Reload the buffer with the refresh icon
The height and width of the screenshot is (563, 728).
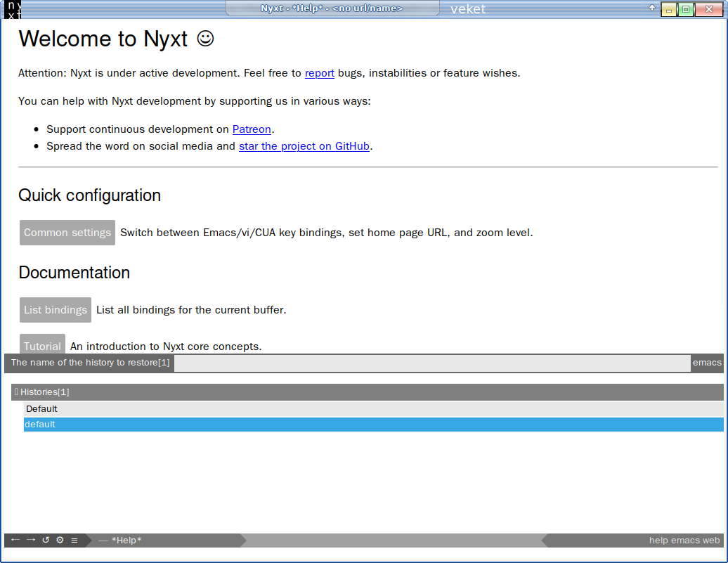[x=46, y=540]
